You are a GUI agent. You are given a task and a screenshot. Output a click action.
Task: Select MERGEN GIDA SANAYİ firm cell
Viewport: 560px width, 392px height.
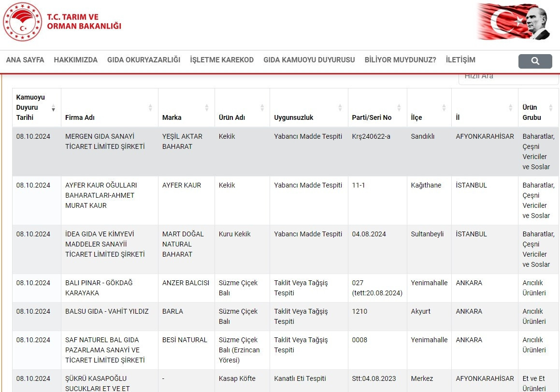pos(110,151)
